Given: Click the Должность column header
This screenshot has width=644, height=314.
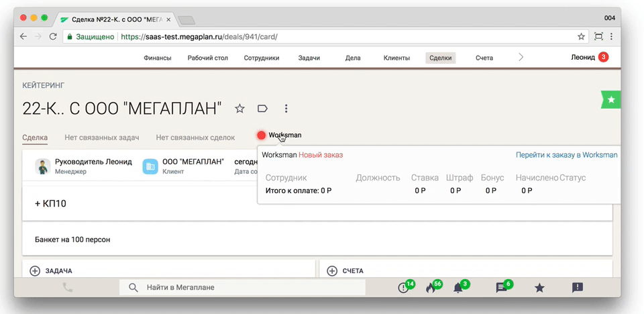Looking at the screenshot, I should [x=378, y=178].
